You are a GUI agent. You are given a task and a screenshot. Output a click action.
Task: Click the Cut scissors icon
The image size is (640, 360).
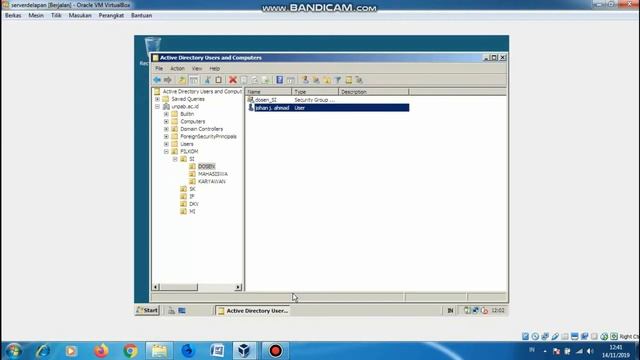click(x=208, y=80)
